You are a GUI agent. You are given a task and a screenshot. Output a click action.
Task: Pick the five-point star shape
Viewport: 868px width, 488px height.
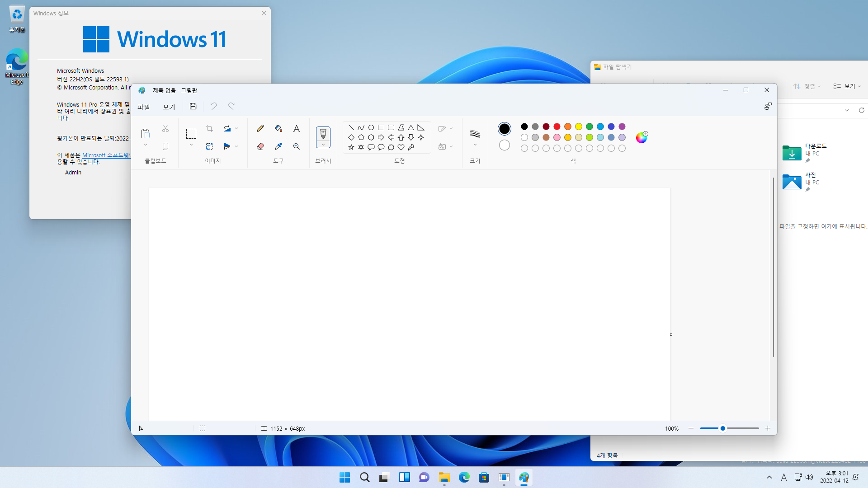351,147
